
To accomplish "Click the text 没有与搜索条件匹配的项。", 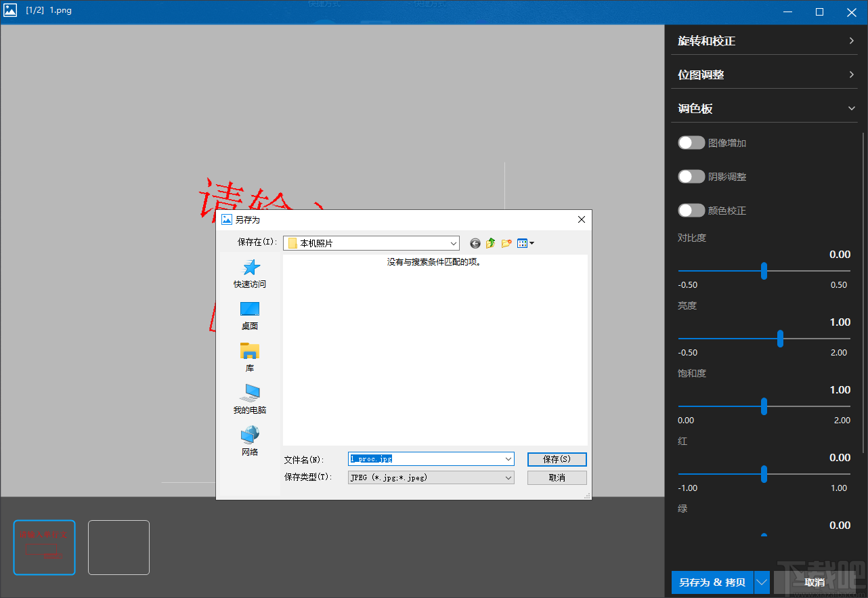I will pyautogui.click(x=434, y=262).
